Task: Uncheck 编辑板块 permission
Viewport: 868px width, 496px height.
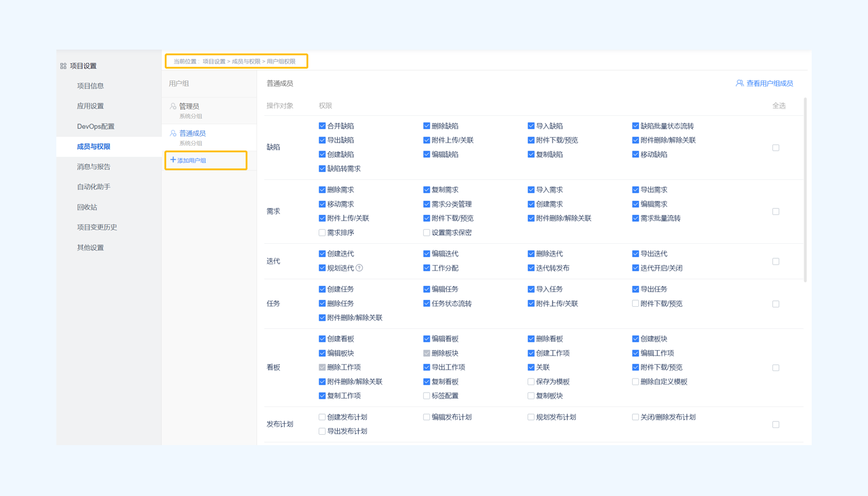Action: (322, 353)
